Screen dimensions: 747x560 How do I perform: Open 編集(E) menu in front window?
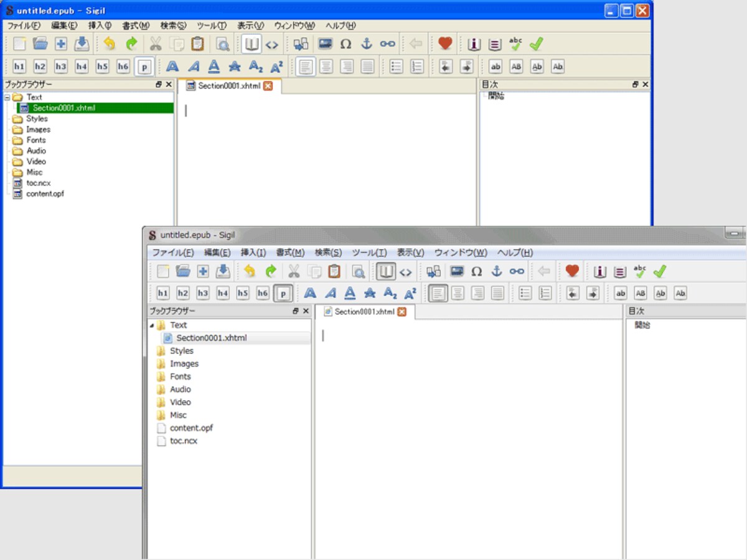click(x=217, y=253)
